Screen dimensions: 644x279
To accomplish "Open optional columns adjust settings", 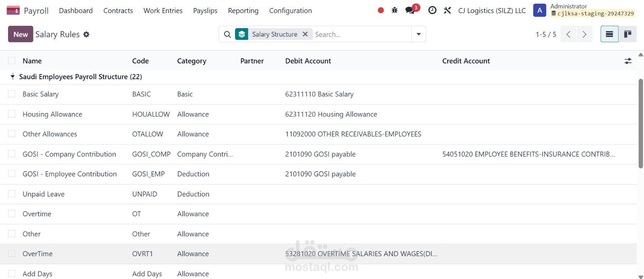I will pos(628,61).
